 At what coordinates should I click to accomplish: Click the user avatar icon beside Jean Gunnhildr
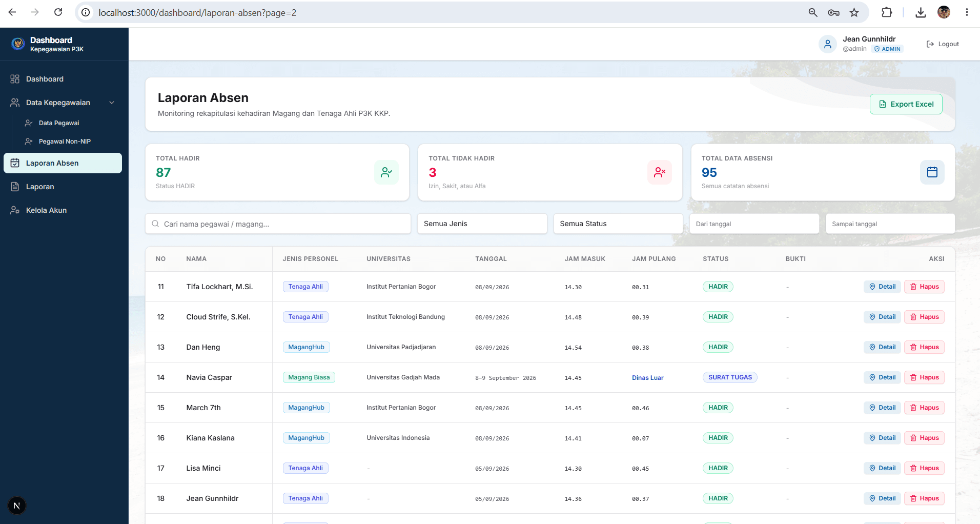tap(828, 44)
